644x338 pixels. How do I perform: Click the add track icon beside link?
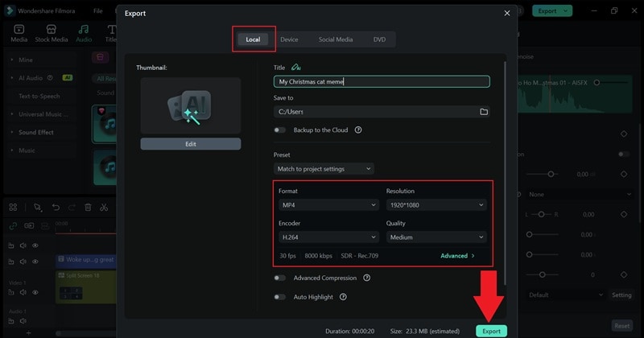[29, 226]
